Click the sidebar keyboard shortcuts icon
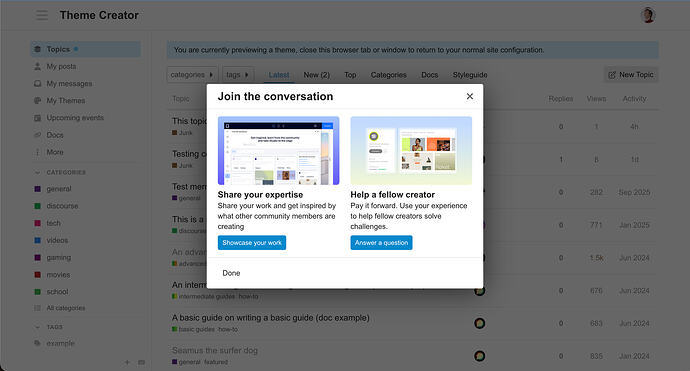Viewport: 690px width, 371px height. point(141,362)
